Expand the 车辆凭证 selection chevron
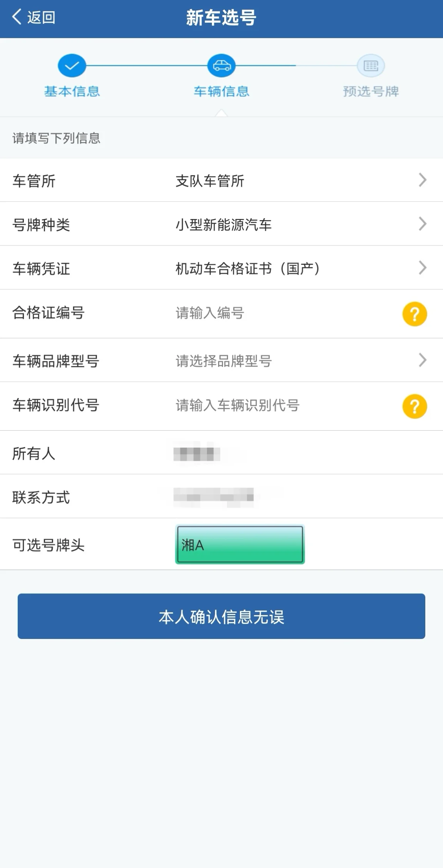 click(x=423, y=268)
